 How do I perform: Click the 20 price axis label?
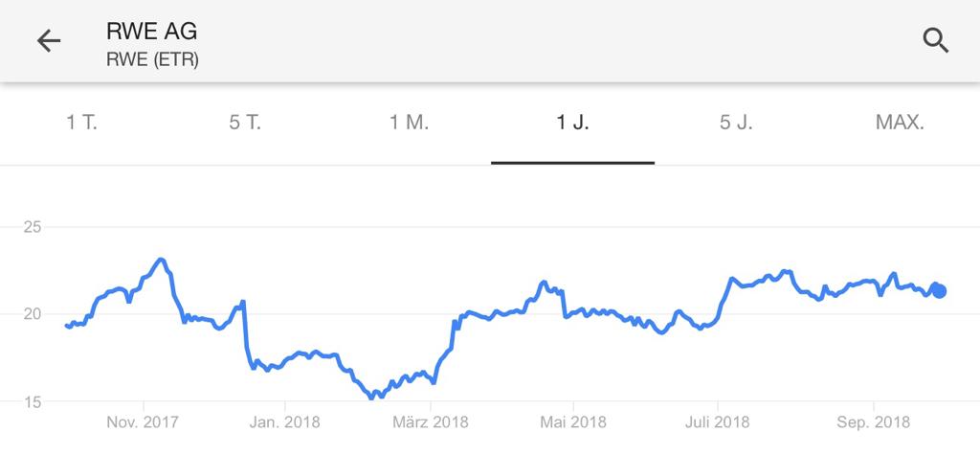[33, 314]
